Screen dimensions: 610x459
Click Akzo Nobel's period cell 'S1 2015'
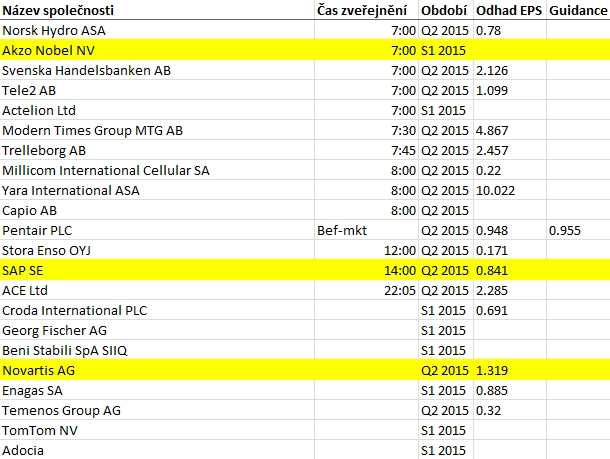coord(446,50)
